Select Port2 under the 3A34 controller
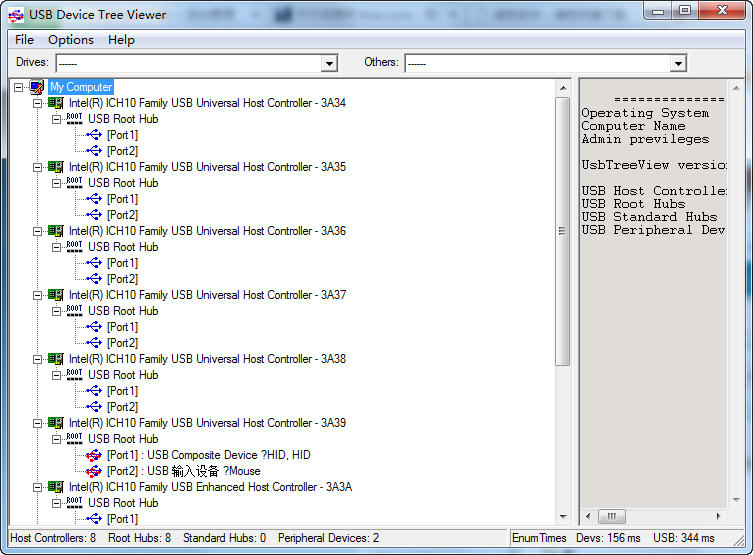The height and width of the screenshot is (555, 753). [x=122, y=151]
